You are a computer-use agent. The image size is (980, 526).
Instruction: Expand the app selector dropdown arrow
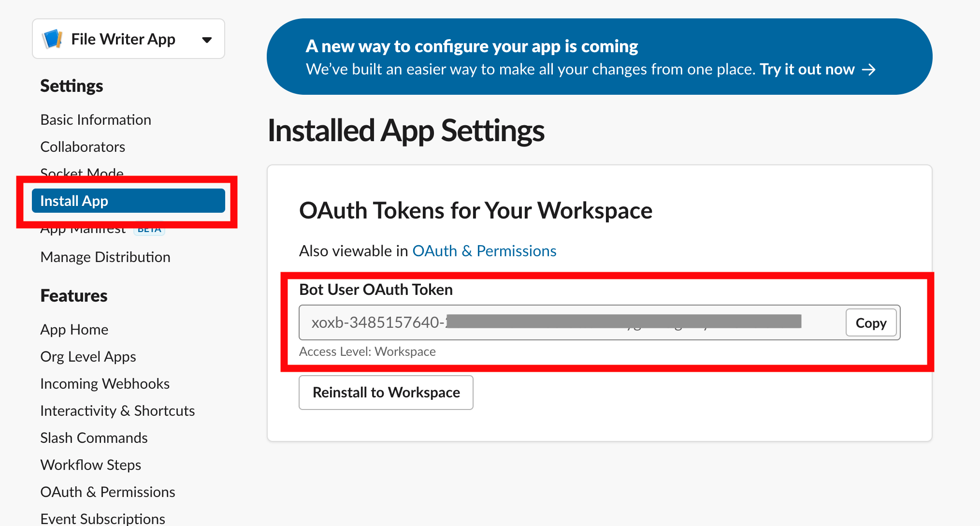coord(207,40)
